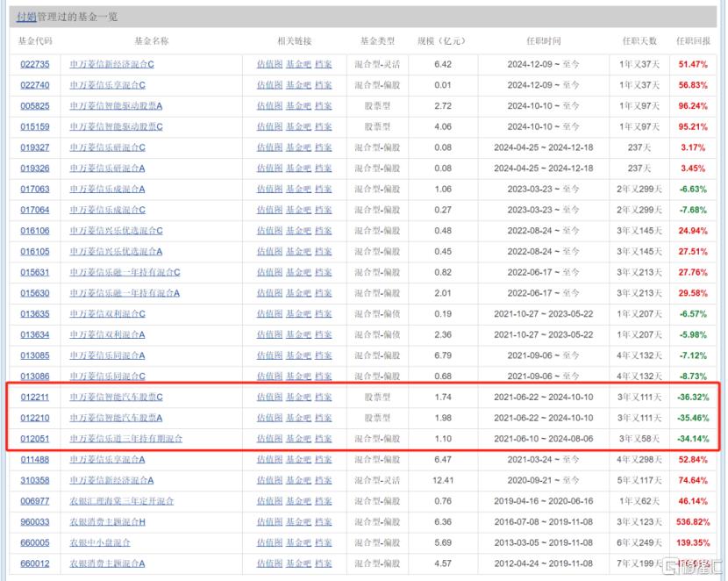The width and height of the screenshot is (728, 581).
Task: Open 档案 link for fund 017064
Action: (x=323, y=210)
